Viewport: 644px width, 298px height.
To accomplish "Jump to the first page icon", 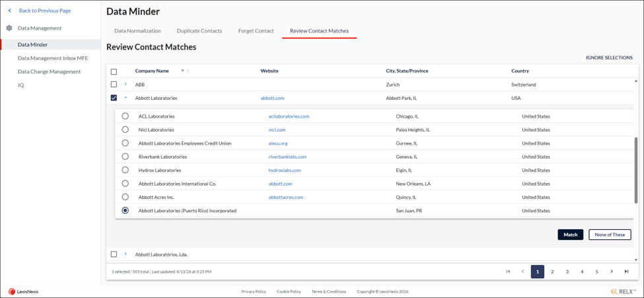I will coord(508,272).
